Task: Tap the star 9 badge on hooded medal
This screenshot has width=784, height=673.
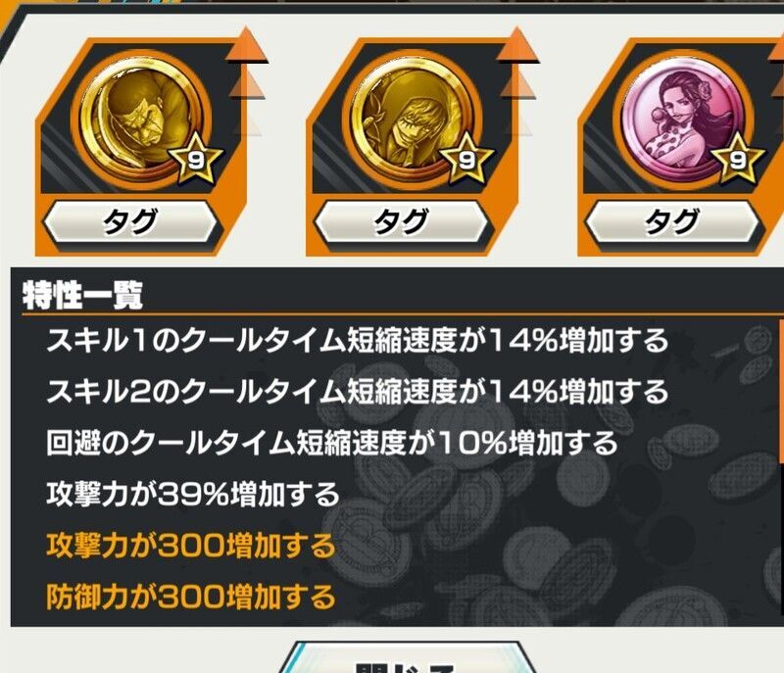Action: (466, 160)
